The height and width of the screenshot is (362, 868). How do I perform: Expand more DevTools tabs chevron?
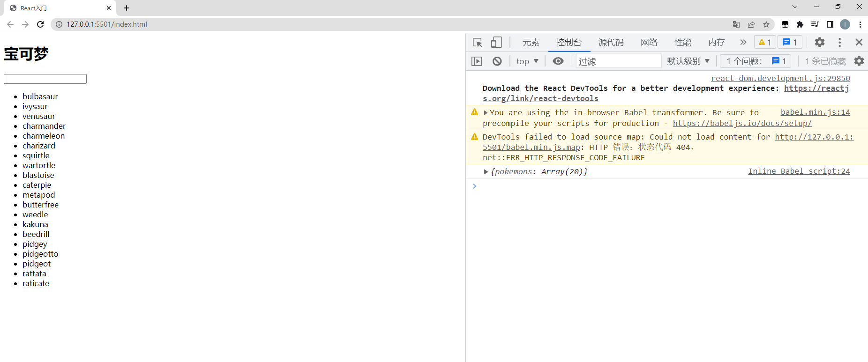(743, 42)
